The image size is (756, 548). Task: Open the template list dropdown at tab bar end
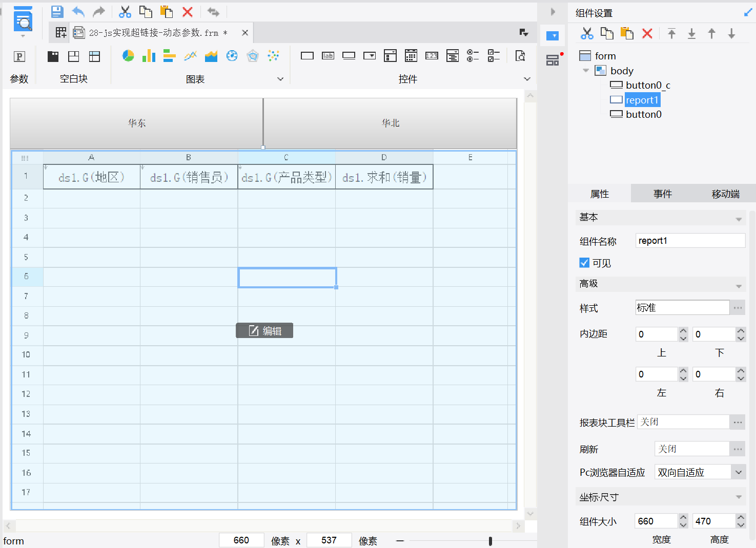pyautogui.click(x=524, y=33)
